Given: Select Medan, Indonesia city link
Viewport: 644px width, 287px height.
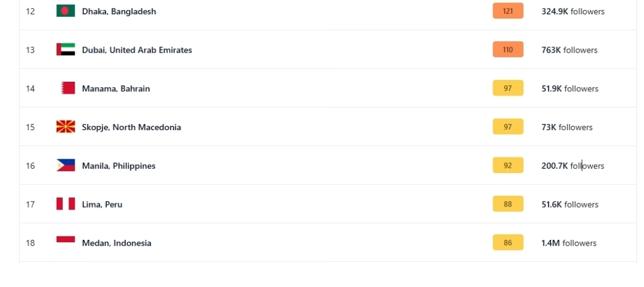Looking at the screenshot, I should [116, 243].
